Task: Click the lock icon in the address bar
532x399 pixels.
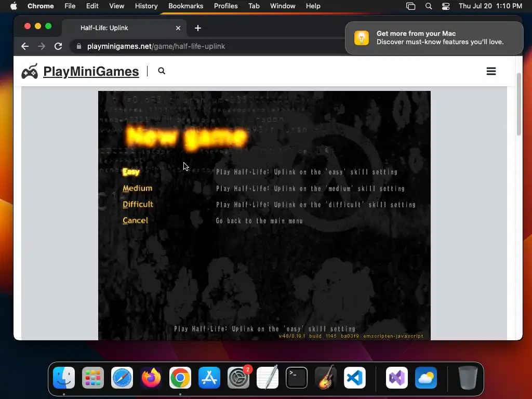Action: (x=79, y=46)
